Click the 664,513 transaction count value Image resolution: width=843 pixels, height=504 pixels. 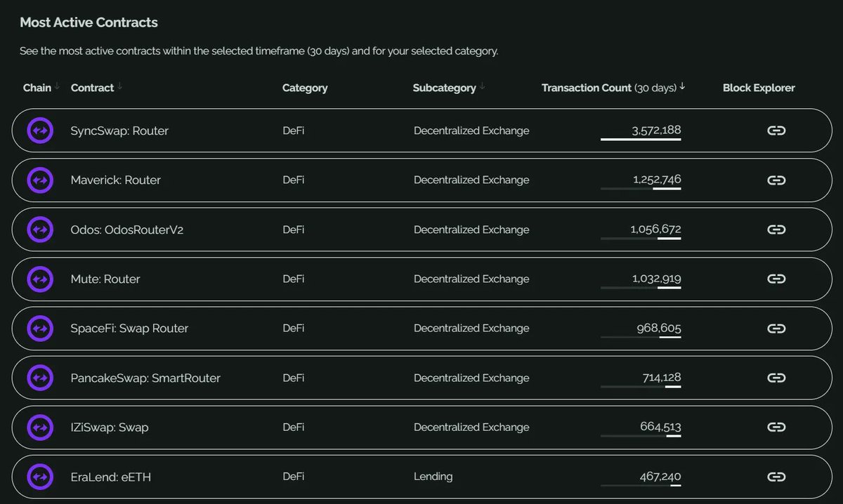(660, 426)
